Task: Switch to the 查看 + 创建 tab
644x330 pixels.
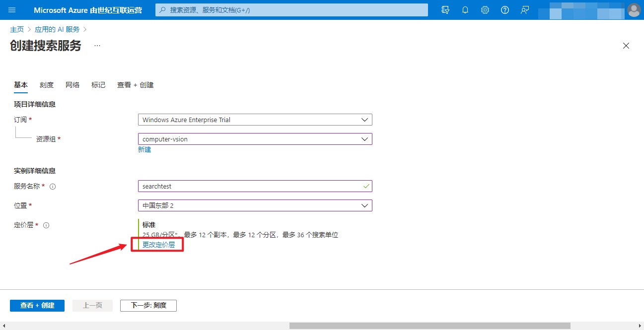Action: click(x=136, y=85)
